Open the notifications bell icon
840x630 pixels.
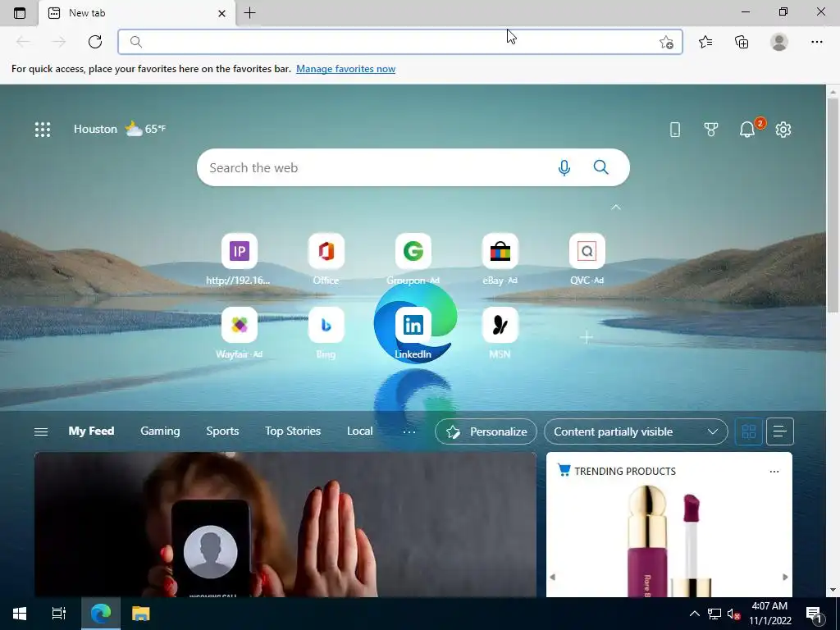coord(747,129)
